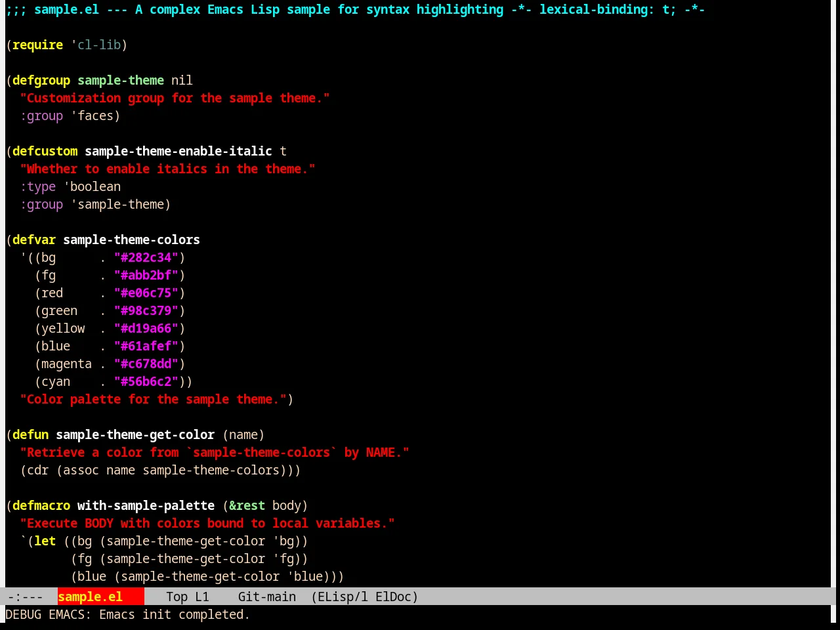Screen dimensions: 840x630
Task: Click the 'sample-theme symbol after :group
Action: [117, 204]
